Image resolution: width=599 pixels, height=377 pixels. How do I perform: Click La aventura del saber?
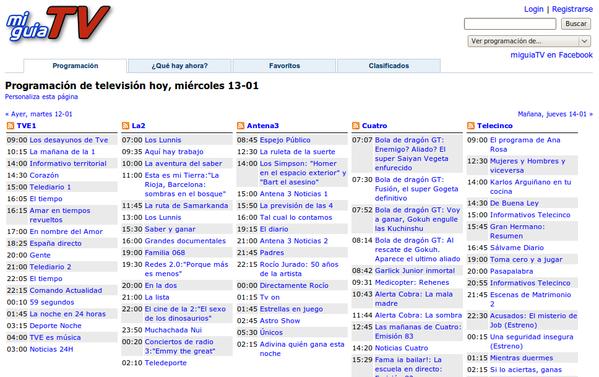click(183, 163)
